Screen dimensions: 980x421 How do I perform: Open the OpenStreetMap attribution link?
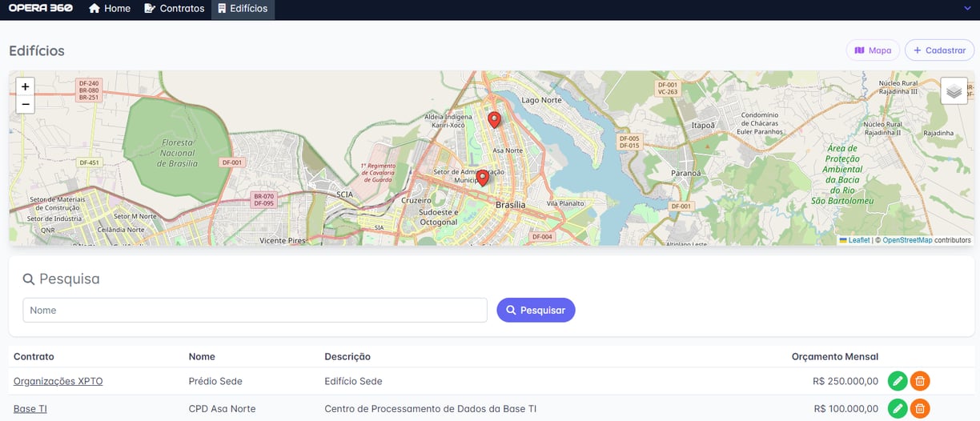click(907, 240)
